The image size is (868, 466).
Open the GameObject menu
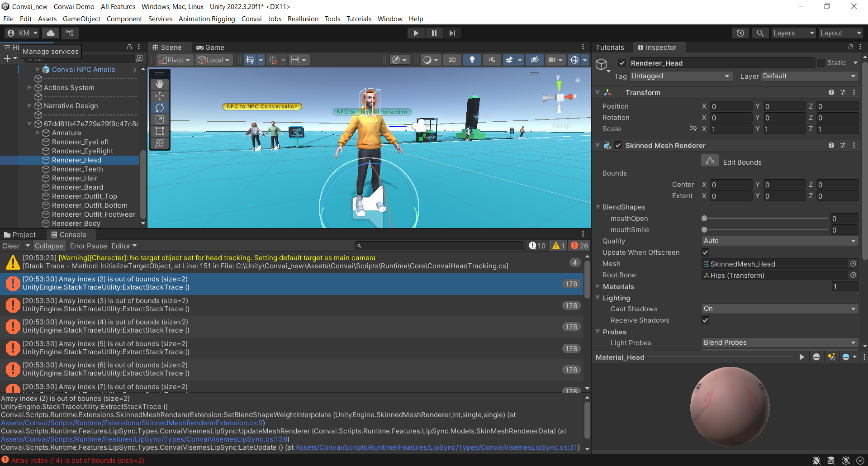point(81,19)
